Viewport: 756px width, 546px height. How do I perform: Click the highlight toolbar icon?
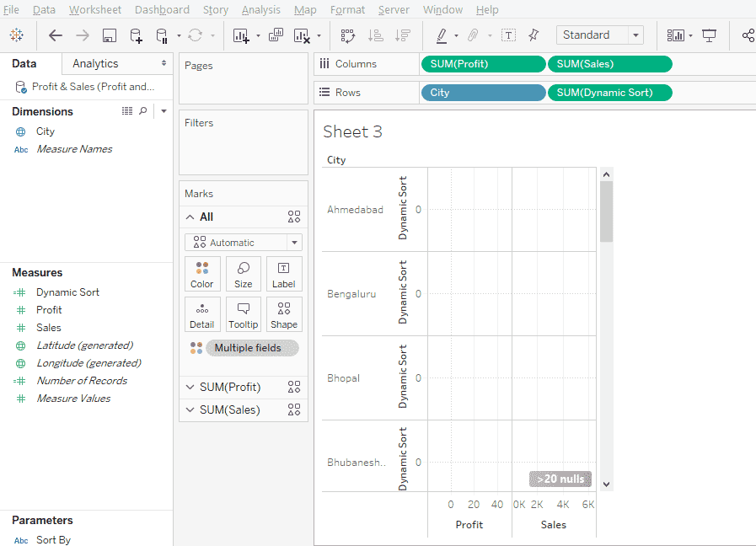(x=442, y=35)
